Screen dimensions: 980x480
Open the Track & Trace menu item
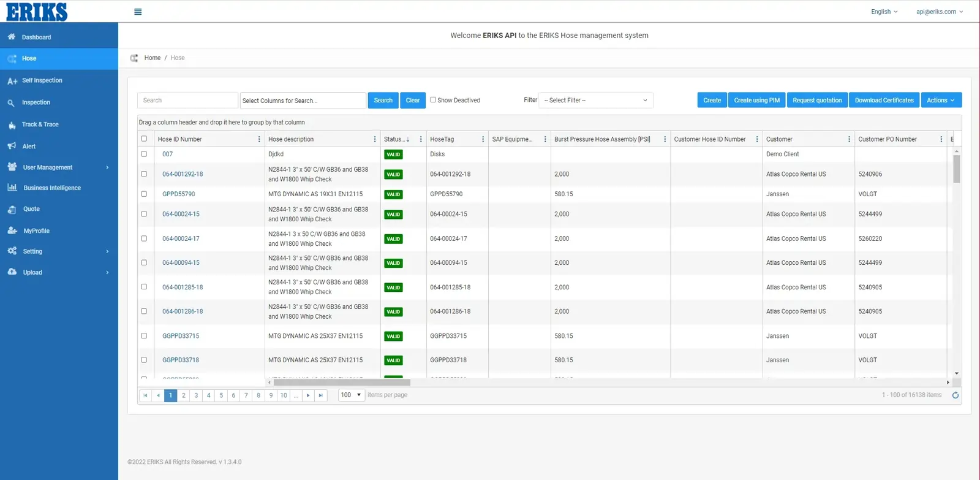[x=59, y=124]
